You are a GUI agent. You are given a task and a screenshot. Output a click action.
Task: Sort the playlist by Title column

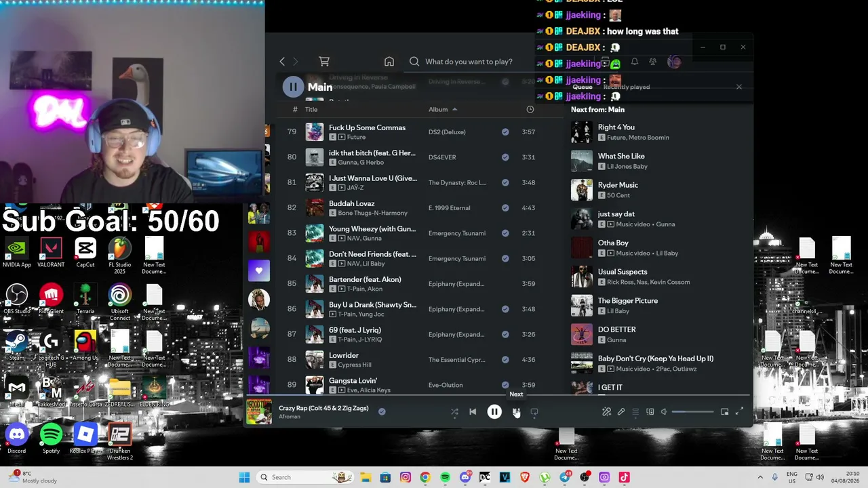(311, 109)
